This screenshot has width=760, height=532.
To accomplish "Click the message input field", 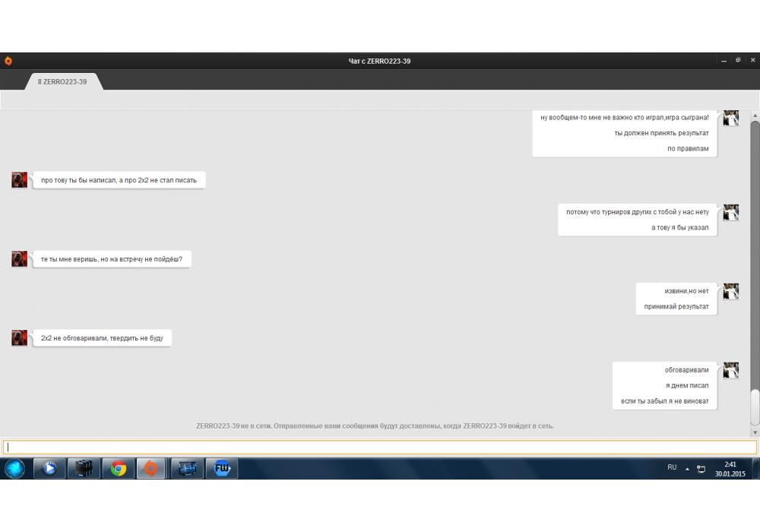I will pyautogui.click(x=380, y=447).
